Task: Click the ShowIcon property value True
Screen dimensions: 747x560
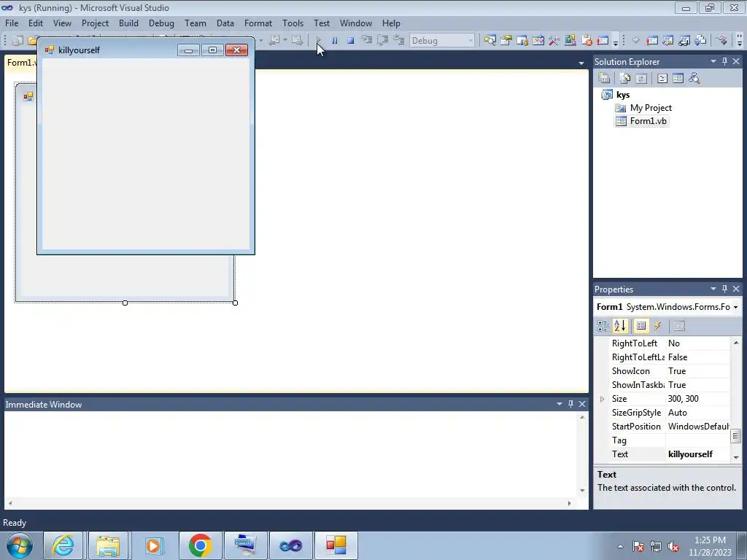Action: point(677,371)
